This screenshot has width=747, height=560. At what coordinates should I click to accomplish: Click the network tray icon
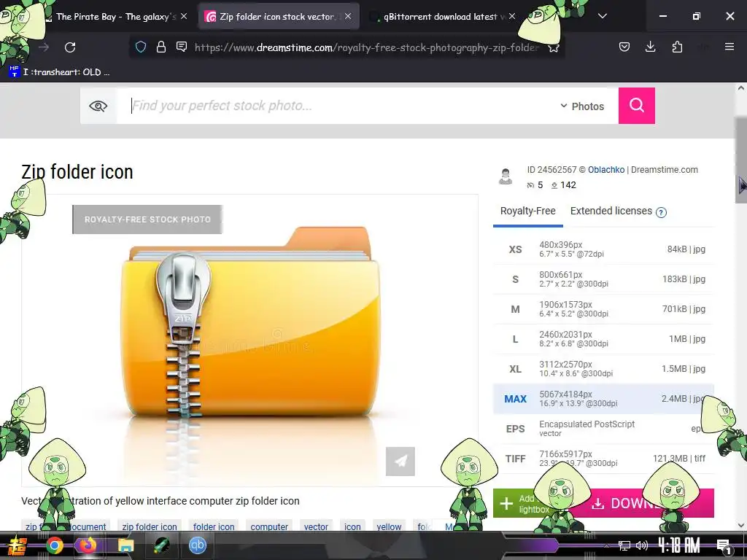coord(624,545)
